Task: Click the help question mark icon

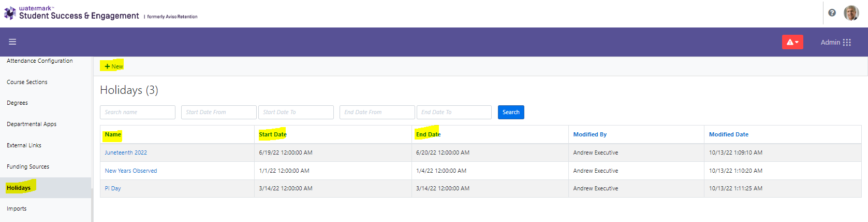Action: 832,13
